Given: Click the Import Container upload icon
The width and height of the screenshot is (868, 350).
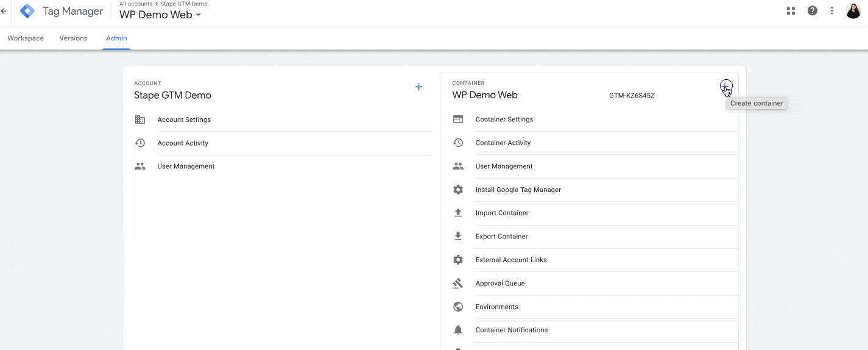Looking at the screenshot, I should pyautogui.click(x=458, y=213).
